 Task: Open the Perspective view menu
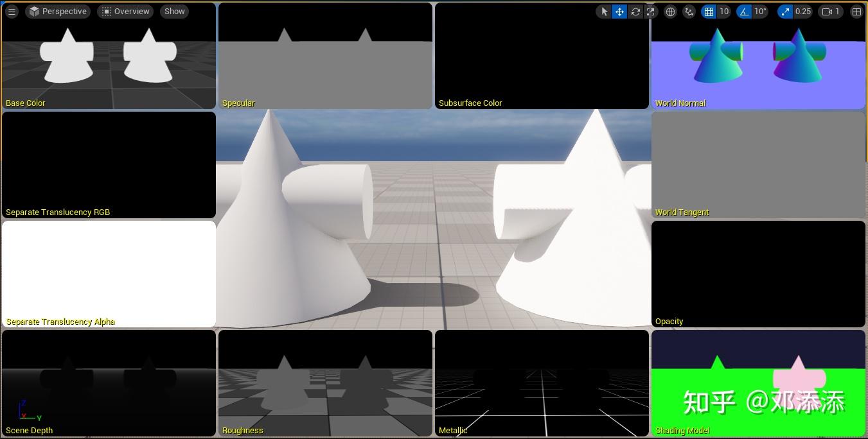click(58, 11)
